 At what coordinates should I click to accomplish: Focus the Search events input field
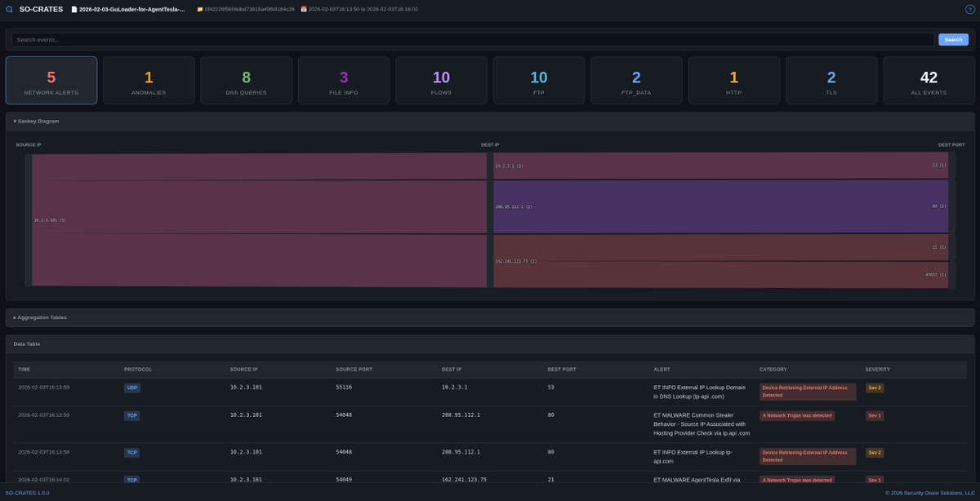point(473,39)
